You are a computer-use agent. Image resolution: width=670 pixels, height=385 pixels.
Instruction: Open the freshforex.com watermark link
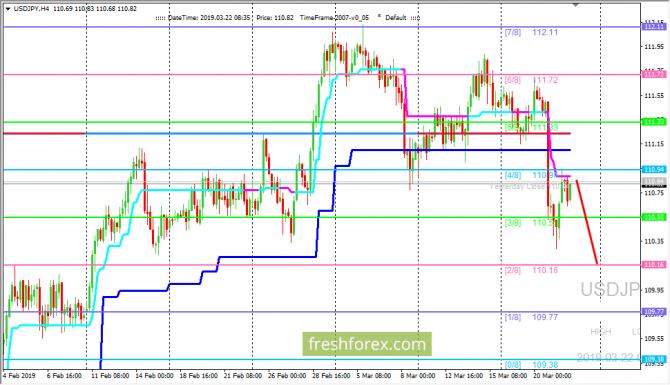tap(367, 344)
